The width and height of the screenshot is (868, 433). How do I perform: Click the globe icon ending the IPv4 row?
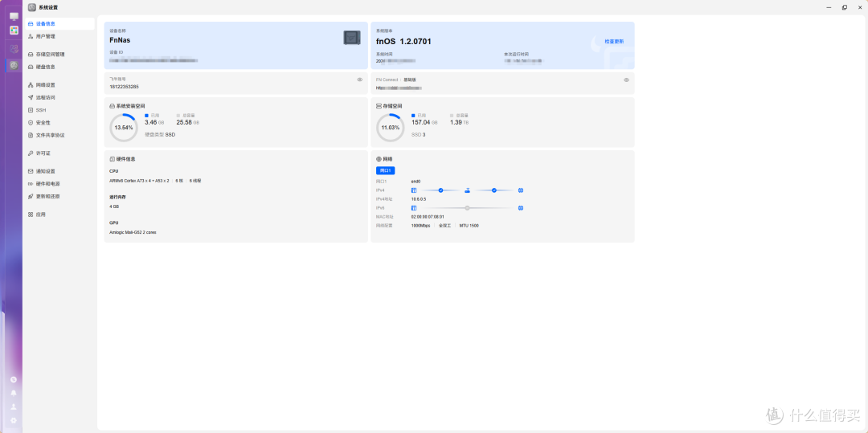(521, 190)
